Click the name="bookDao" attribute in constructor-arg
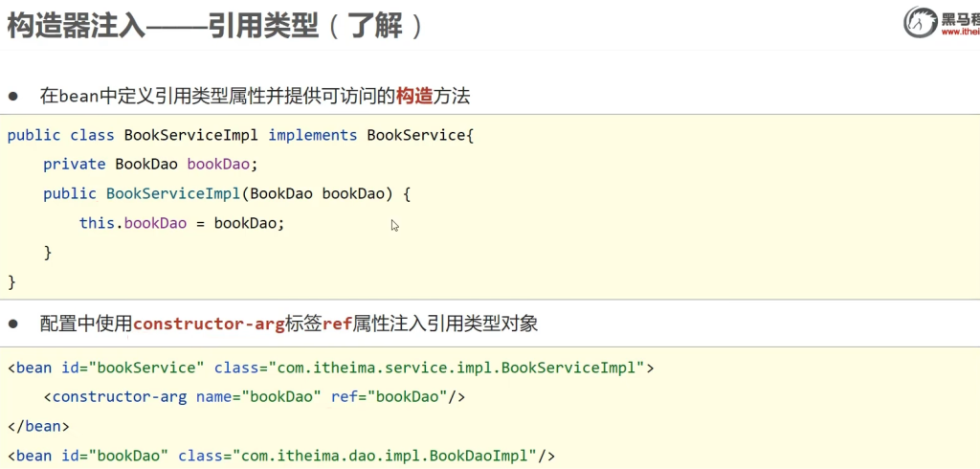This screenshot has height=469, width=980. point(258,396)
